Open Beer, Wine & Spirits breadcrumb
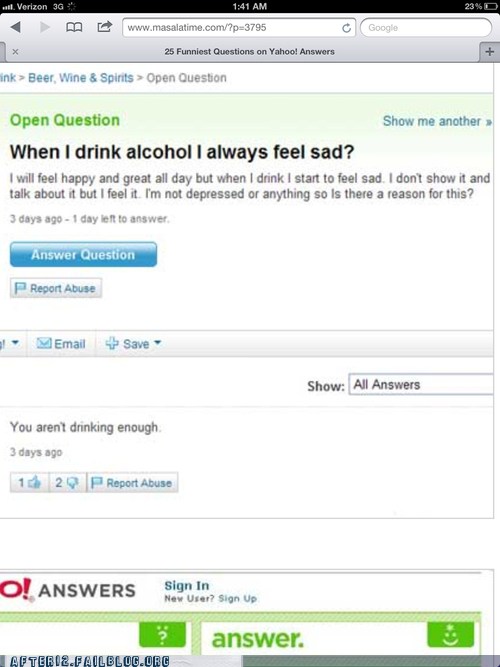The height and width of the screenshot is (667, 500). pyautogui.click(x=81, y=78)
